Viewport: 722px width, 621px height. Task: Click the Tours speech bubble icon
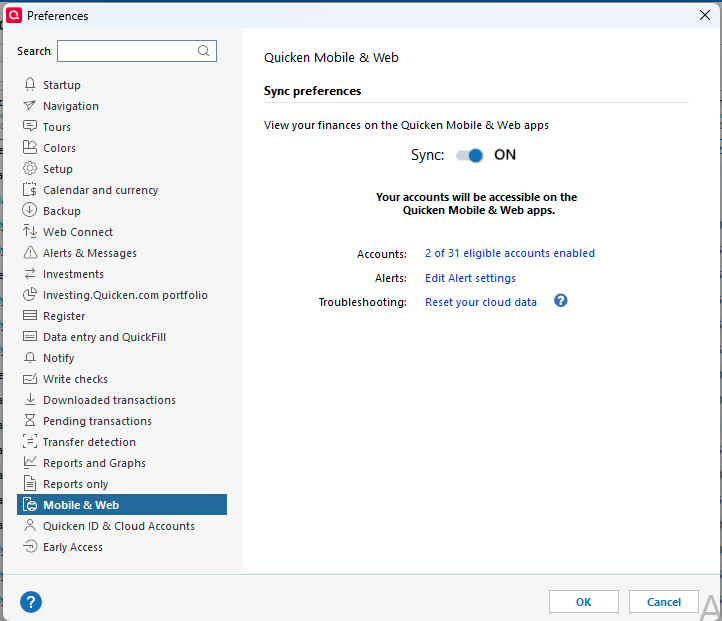30,126
